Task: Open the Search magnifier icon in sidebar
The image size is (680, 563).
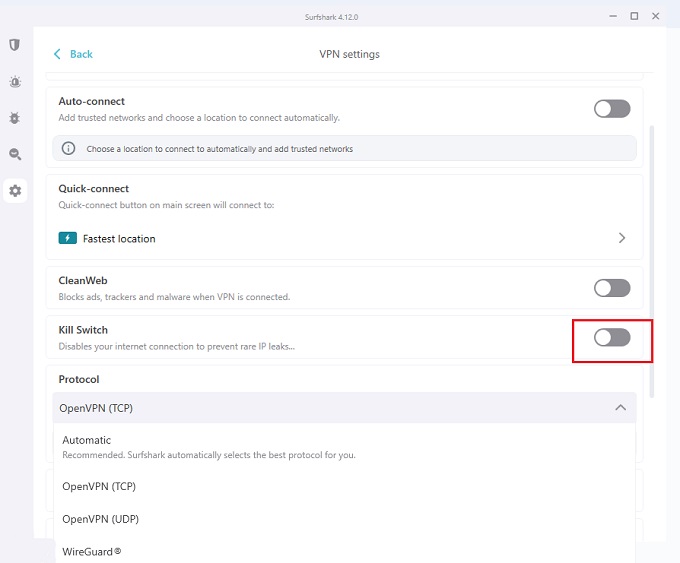Action: (15, 154)
